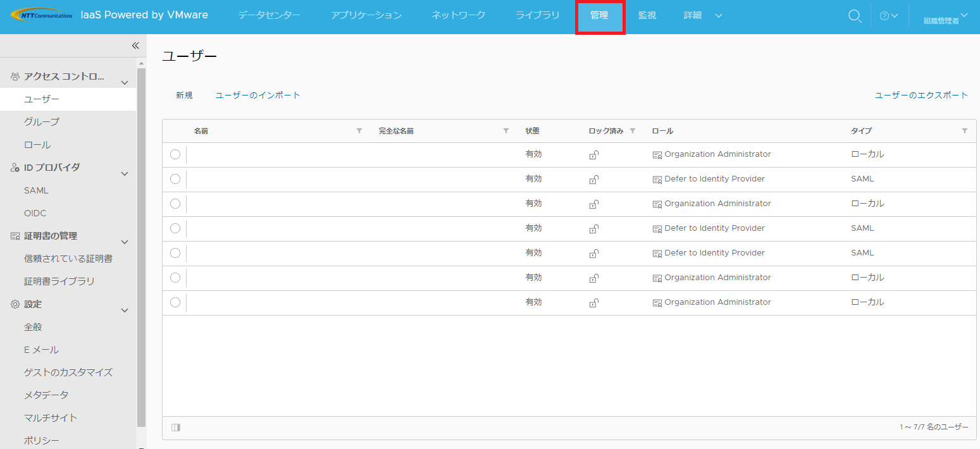
Task: Click the 新規 button to add user
Action: point(184,95)
